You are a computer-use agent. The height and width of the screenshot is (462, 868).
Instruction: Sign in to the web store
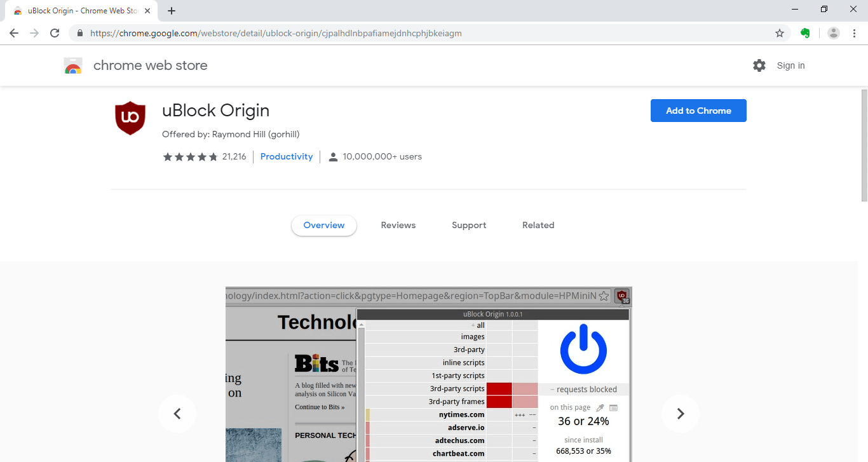click(x=791, y=65)
